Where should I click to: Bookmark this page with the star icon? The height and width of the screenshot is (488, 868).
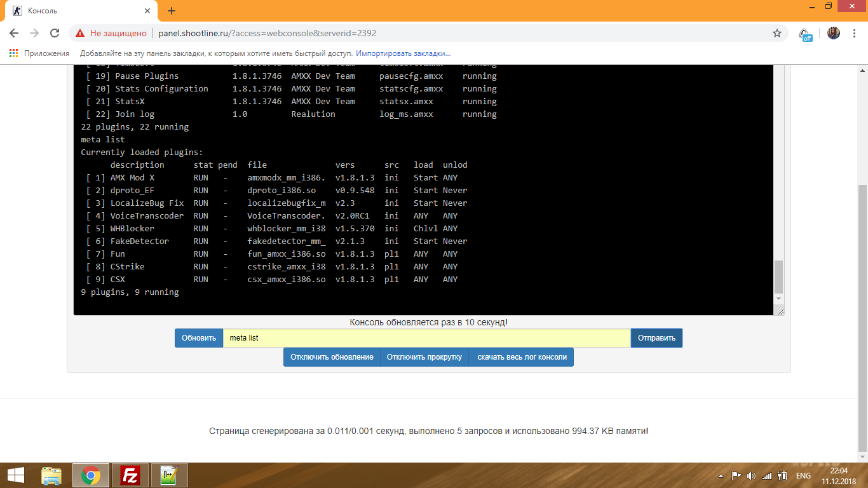[x=777, y=33]
